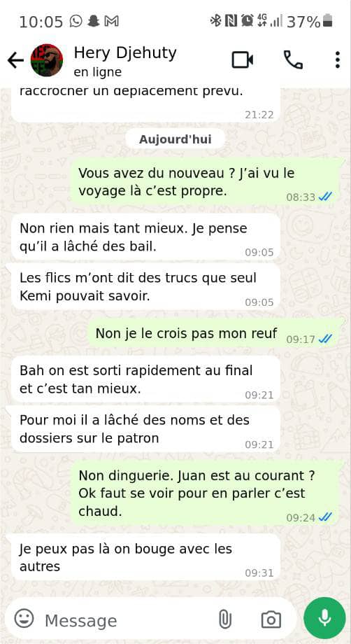
Task: Tap the Aujourd'hui date label
Action: point(175,139)
